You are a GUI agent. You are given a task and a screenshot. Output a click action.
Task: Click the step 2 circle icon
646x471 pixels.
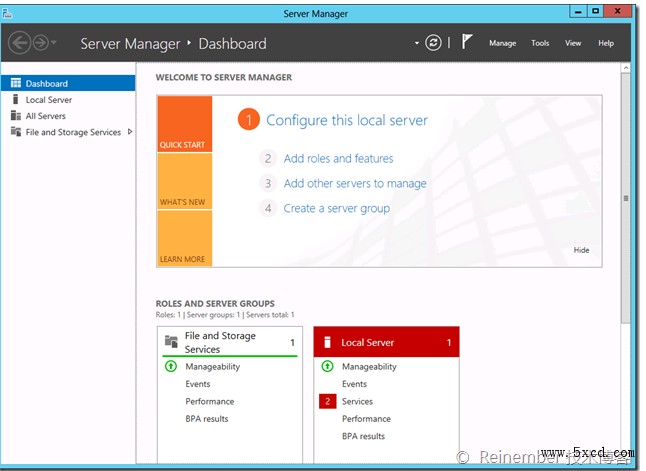[268, 159]
